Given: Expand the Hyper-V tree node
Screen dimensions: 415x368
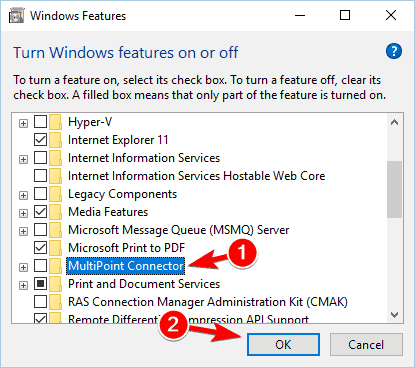Looking at the screenshot, I should [23, 124].
